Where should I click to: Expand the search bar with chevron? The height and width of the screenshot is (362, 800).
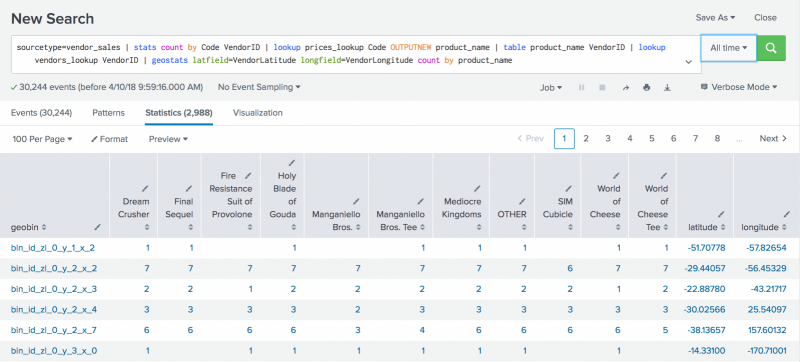click(688, 62)
